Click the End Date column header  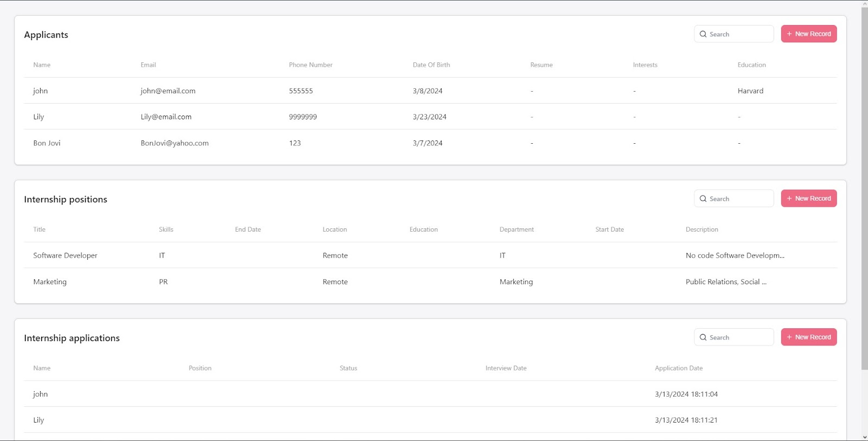tap(248, 229)
